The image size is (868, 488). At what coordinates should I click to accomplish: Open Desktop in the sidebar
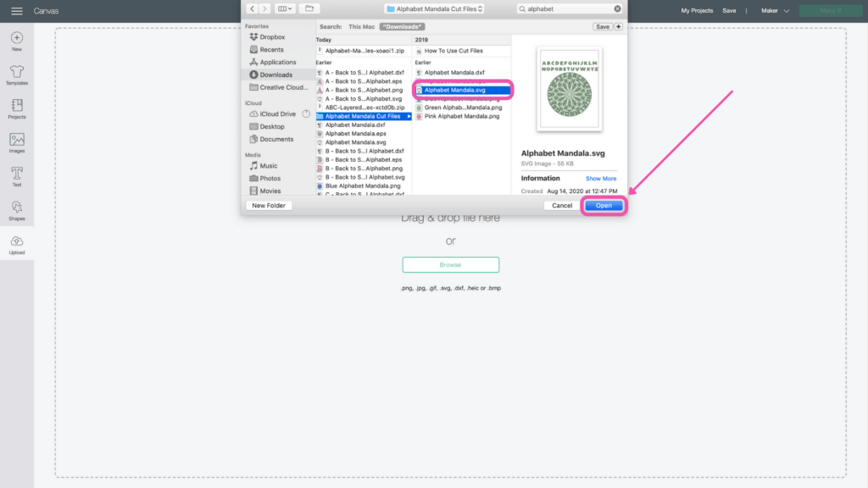[267, 127]
